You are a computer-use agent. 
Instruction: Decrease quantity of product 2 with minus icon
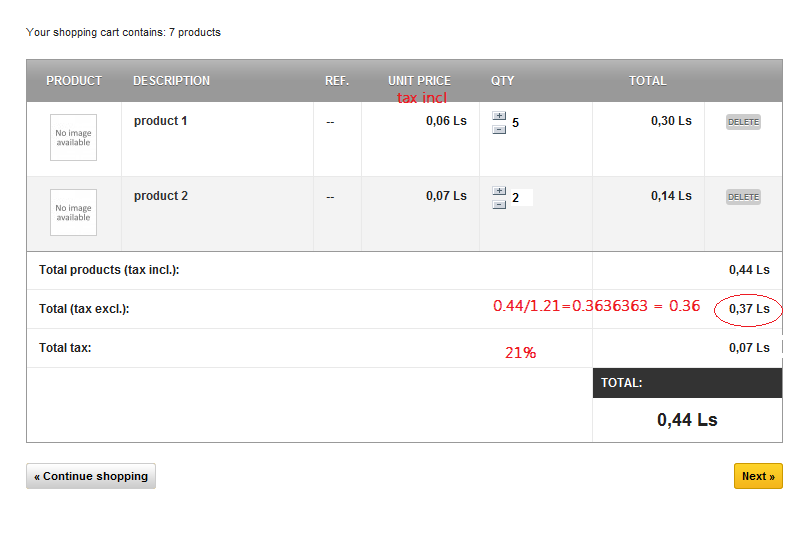tap(499, 204)
